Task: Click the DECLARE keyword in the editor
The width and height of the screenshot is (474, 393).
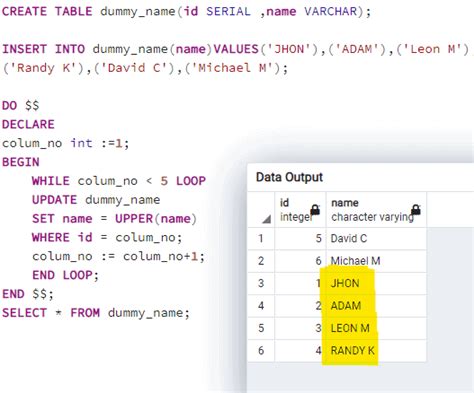Action: [28, 124]
